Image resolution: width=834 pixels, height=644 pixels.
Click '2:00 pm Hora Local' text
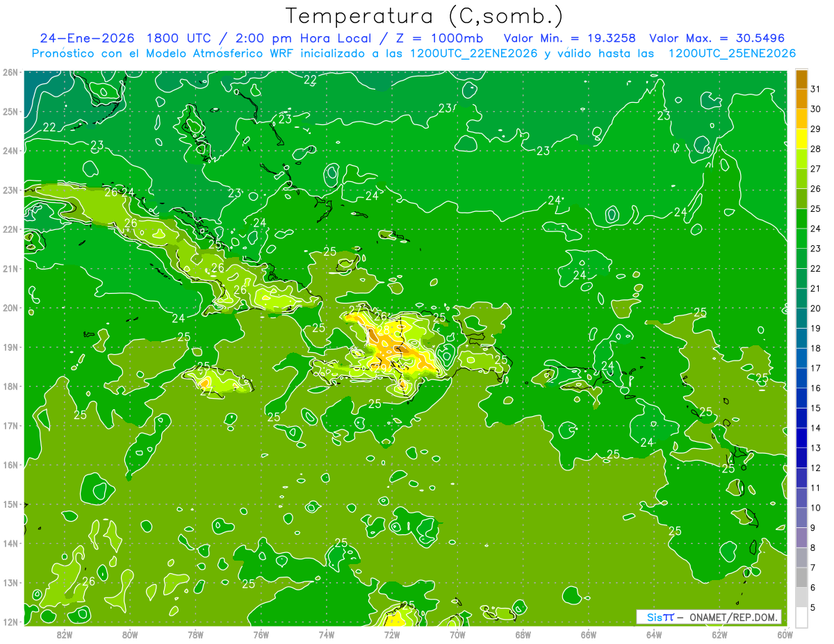pos(304,38)
